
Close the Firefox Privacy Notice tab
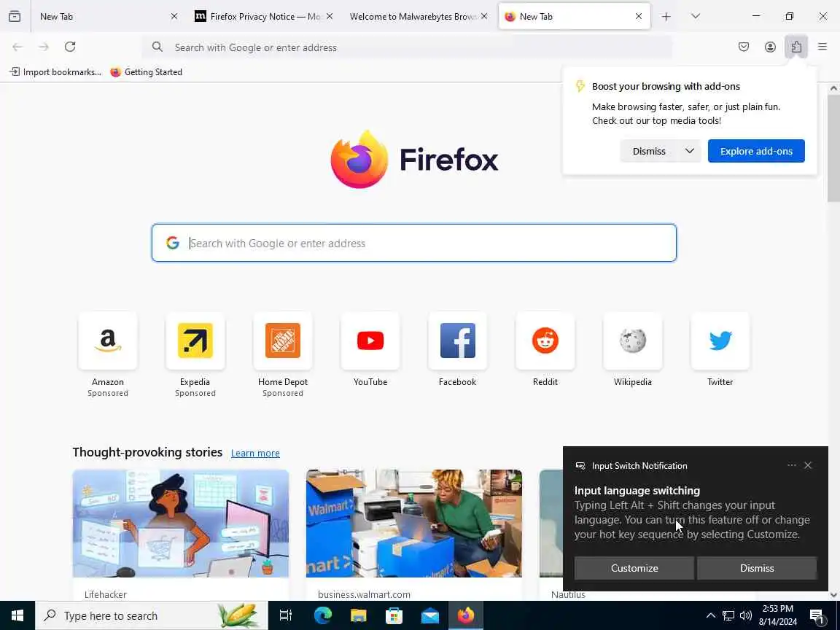[x=330, y=17]
